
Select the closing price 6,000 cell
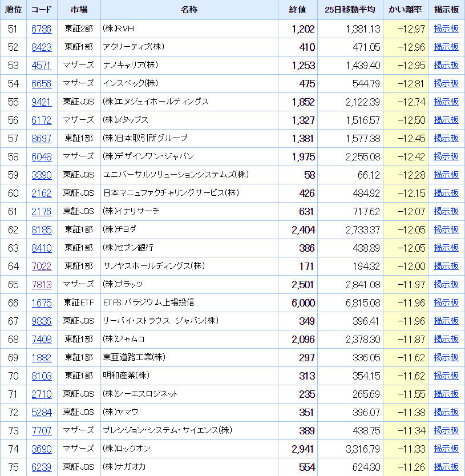pyautogui.click(x=298, y=303)
